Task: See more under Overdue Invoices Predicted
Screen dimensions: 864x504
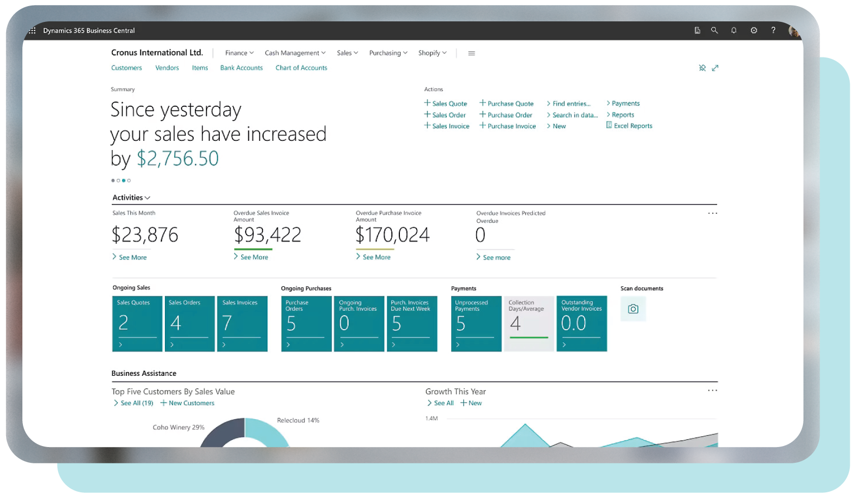Action: pos(494,257)
